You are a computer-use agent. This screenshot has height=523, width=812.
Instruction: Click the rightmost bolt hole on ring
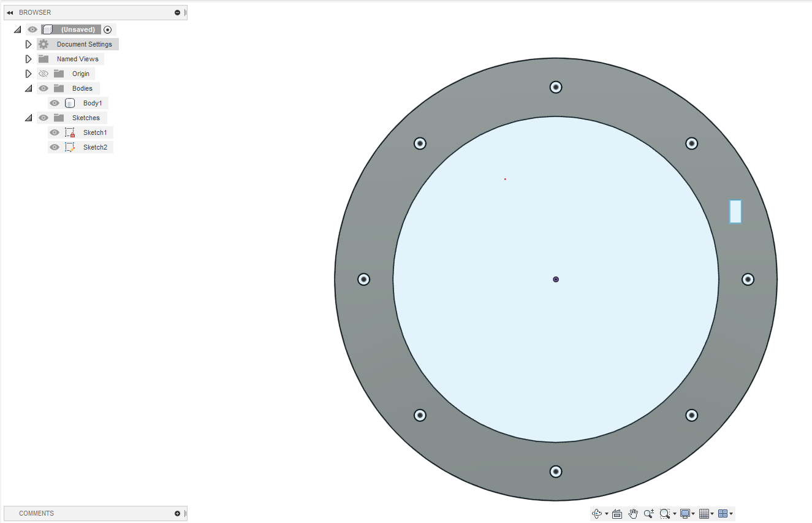pos(748,279)
